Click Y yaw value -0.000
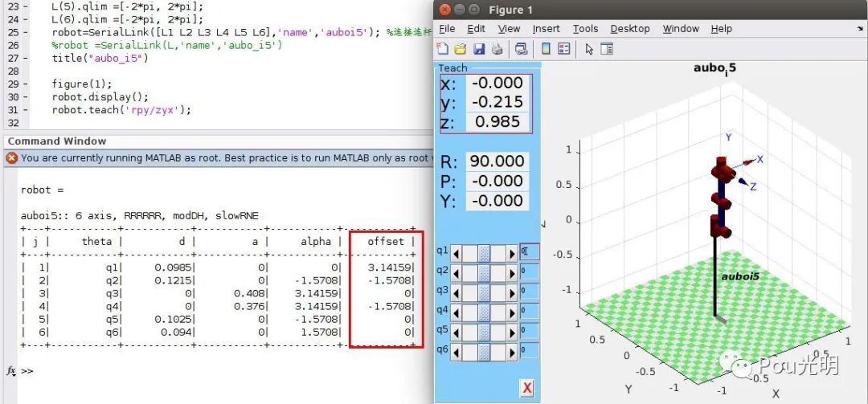Screen dimensions: 868x404 pyautogui.click(x=497, y=201)
